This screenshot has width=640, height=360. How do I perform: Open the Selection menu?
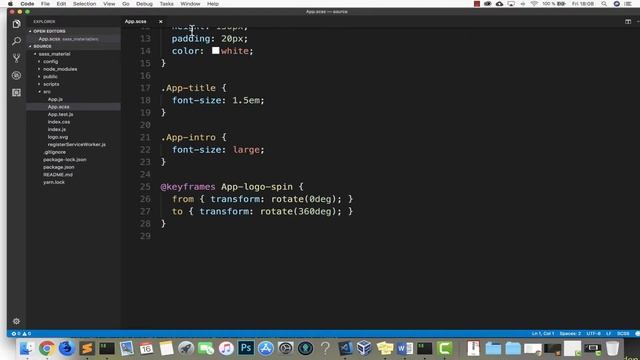click(x=84, y=4)
